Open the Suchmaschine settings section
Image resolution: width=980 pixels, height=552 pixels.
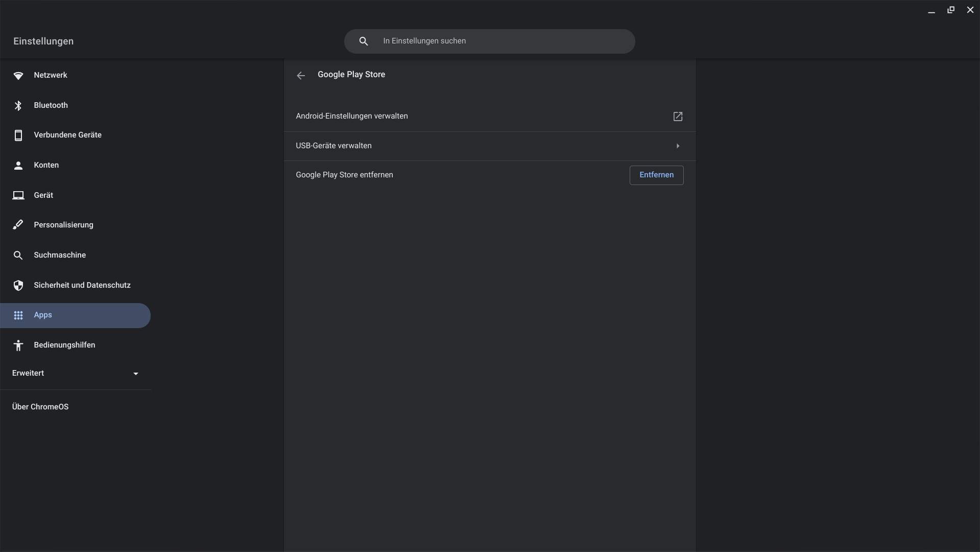[60, 255]
